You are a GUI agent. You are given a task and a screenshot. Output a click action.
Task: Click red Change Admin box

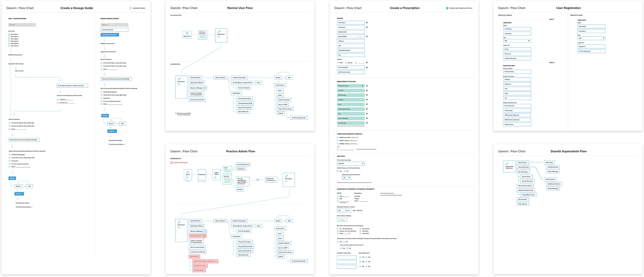(199, 270)
